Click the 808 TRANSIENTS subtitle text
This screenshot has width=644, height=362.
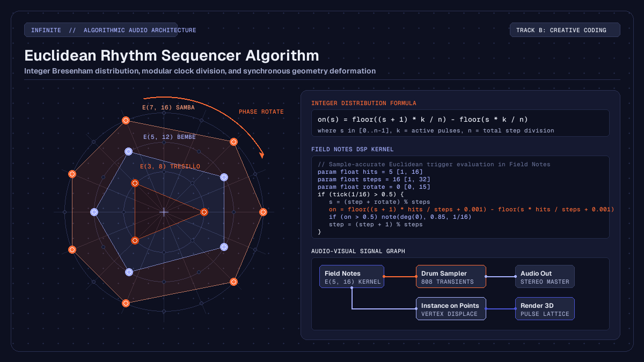[x=448, y=282]
